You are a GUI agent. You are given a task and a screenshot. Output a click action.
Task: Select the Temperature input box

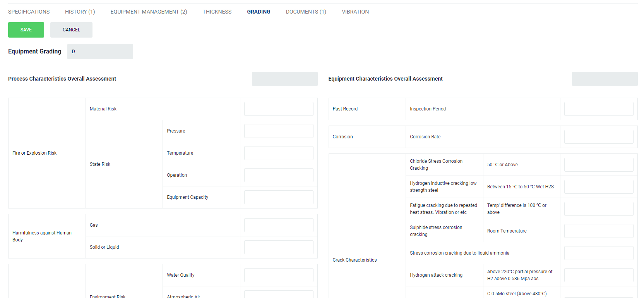click(x=278, y=153)
